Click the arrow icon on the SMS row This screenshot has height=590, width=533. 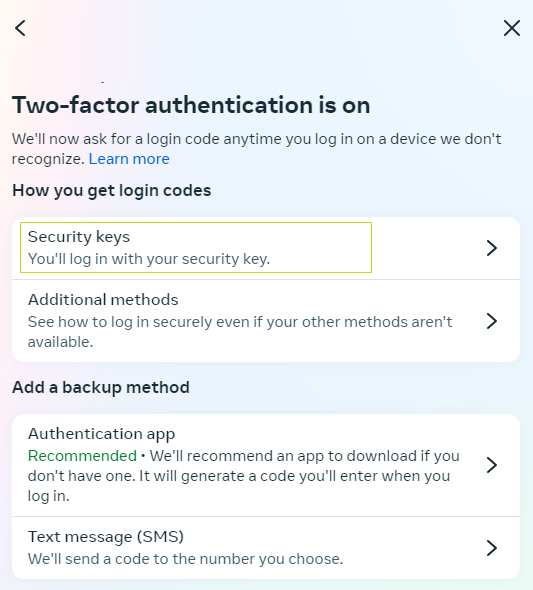coord(492,548)
